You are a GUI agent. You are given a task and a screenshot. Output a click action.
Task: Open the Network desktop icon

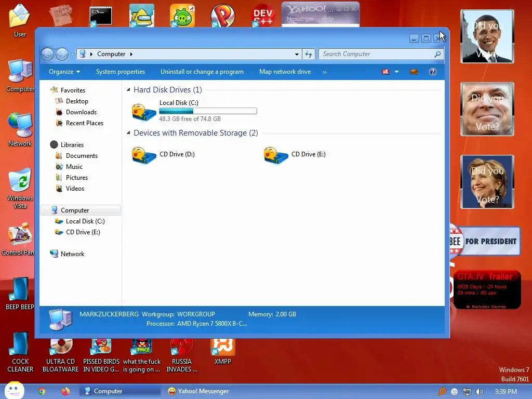click(20, 129)
